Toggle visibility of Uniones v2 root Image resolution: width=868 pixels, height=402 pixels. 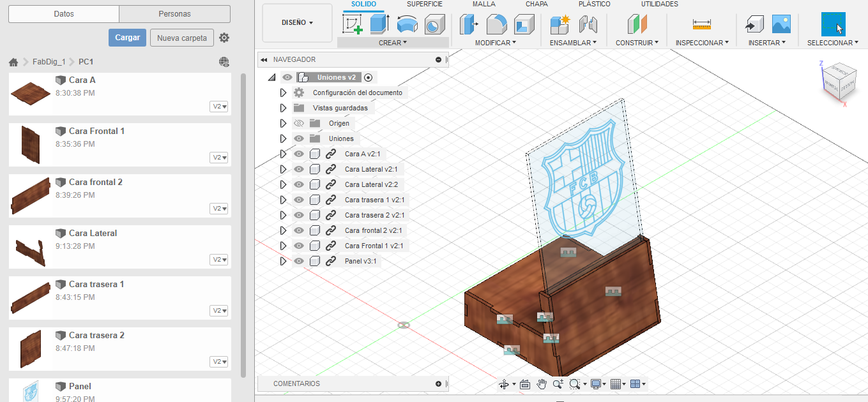click(287, 77)
